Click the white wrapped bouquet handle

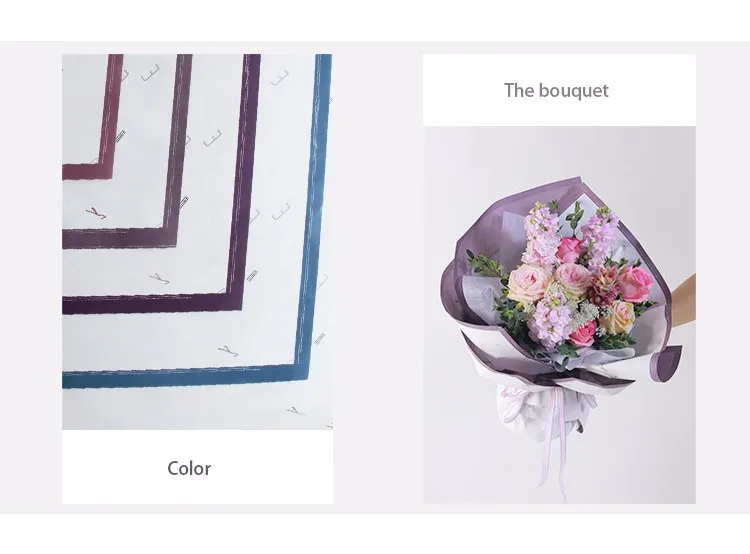[x=540, y=407]
